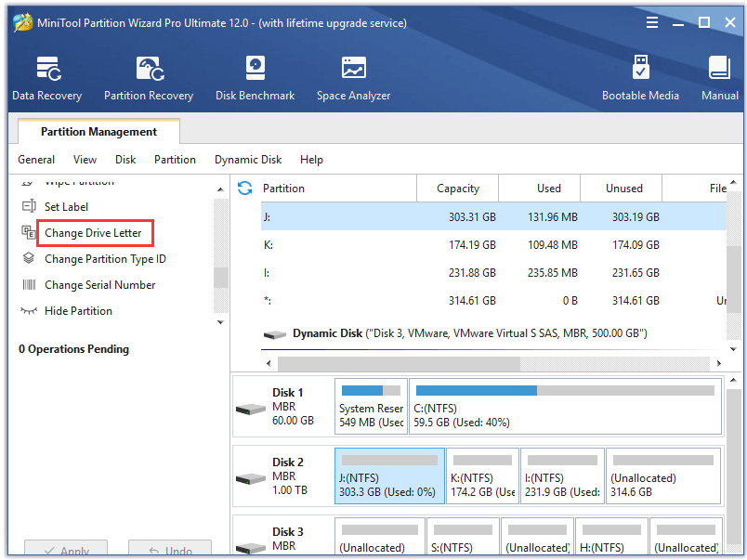This screenshot has height=560, width=747.
Task: Select J:(NTFS) block on Disk 2
Action: pyautogui.click(x=389, y=475)
